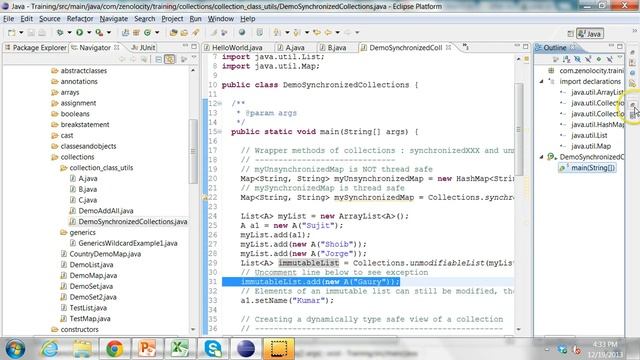Open Google Chrome from the taskbar
The height and width of the screenshot is (360, 640).
(115, 349)
